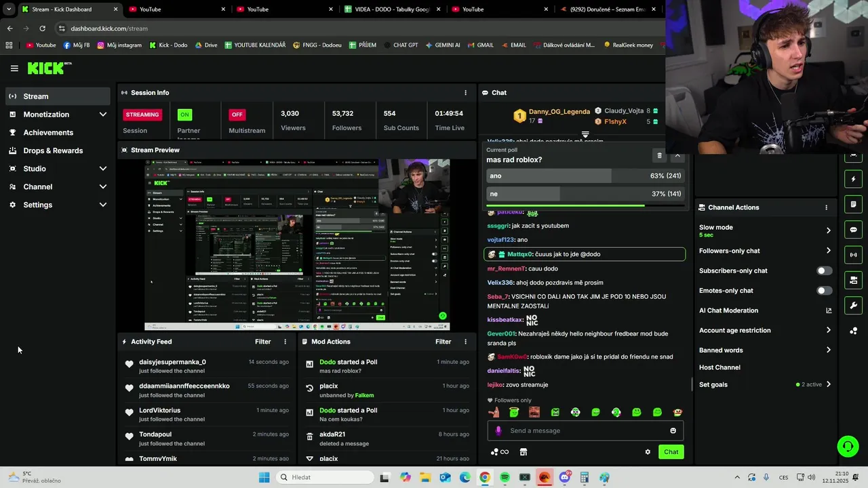
Task: Open the shop icon below message box
Action: (524, 452)
